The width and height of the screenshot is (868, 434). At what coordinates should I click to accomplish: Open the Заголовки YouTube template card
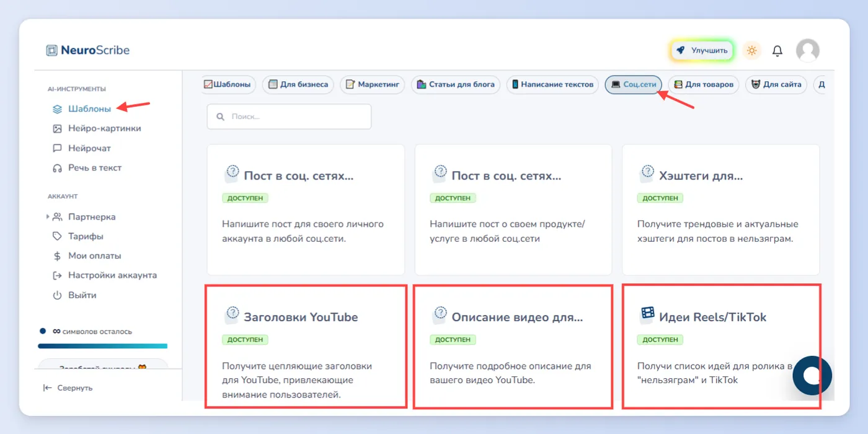coord(306,346)
